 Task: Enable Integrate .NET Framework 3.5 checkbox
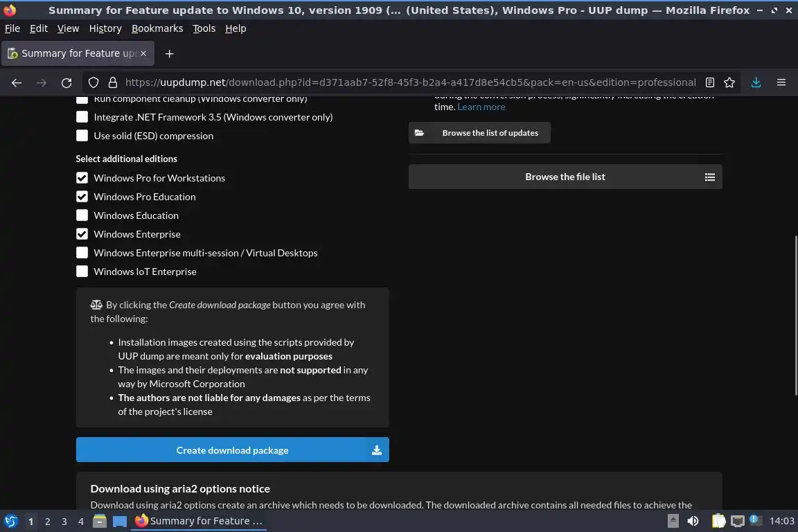[82, 117]
